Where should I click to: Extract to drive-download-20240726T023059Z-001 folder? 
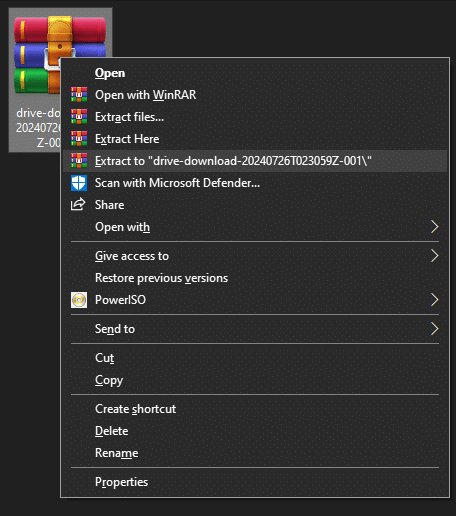(255, 161)
